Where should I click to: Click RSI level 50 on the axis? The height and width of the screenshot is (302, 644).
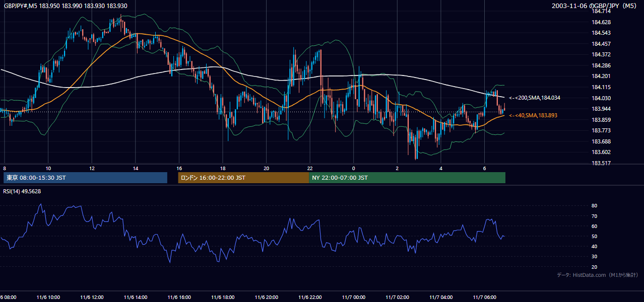click(x=595, y=236)
